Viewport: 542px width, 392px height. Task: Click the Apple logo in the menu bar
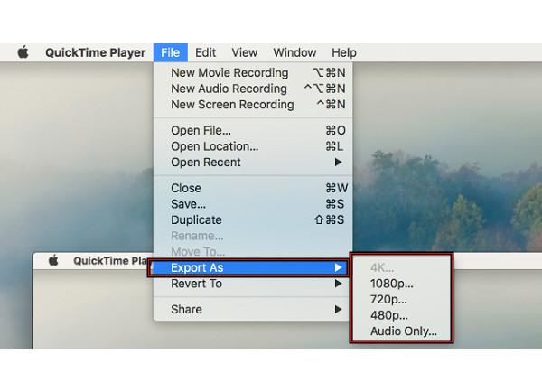click(23, 52)
